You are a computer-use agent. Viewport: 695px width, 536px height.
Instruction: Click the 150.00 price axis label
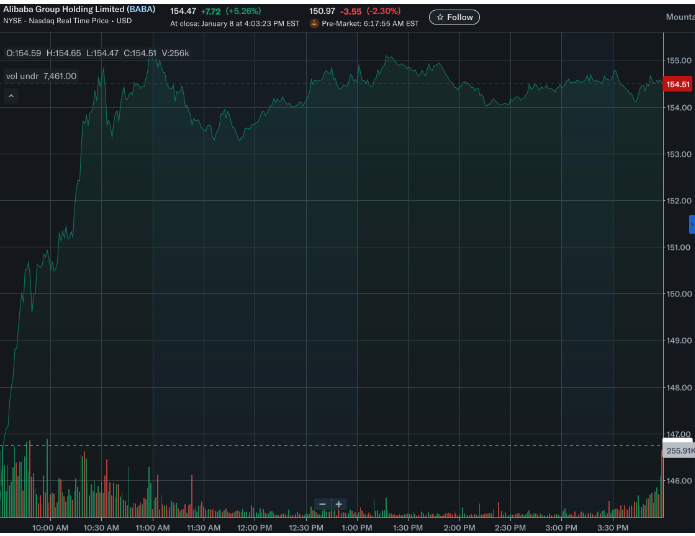[678, 294]
